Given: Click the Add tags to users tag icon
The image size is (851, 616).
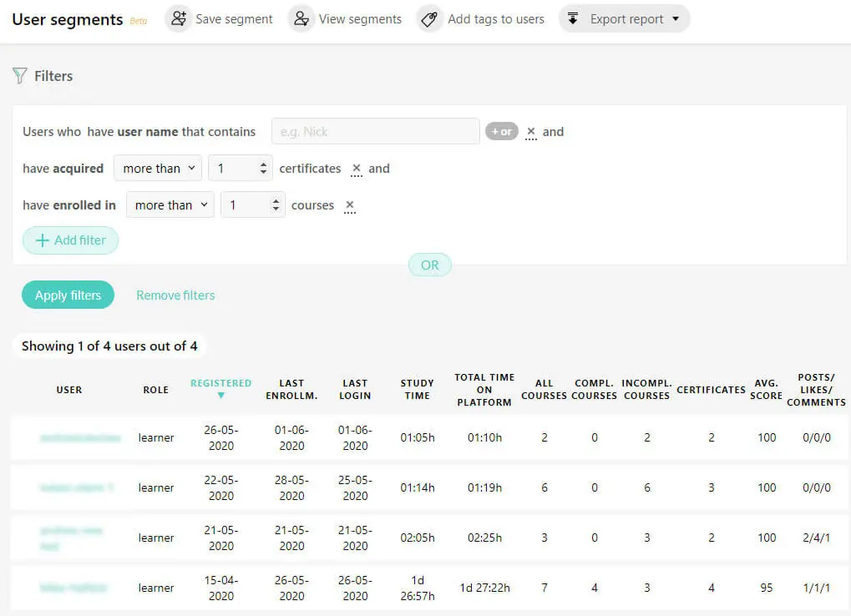Looking at the screenshot, I should [x=430, y=18].
